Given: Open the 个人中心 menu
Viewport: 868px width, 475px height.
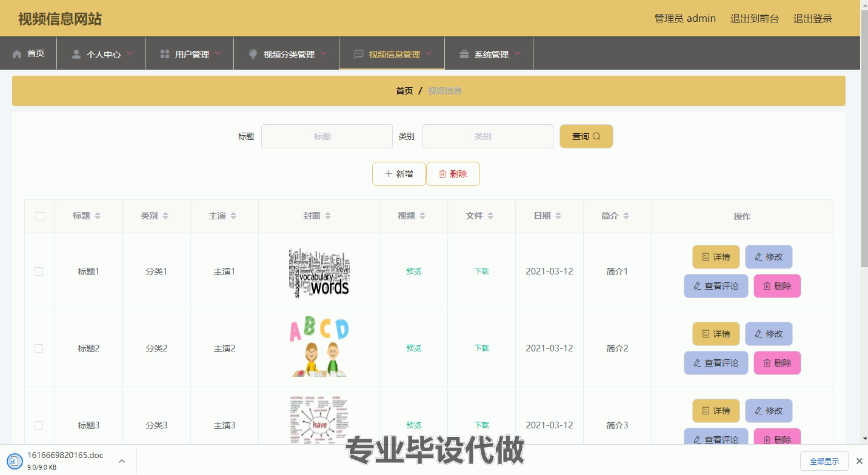Looking at the screenshot, I should (101, 53).
